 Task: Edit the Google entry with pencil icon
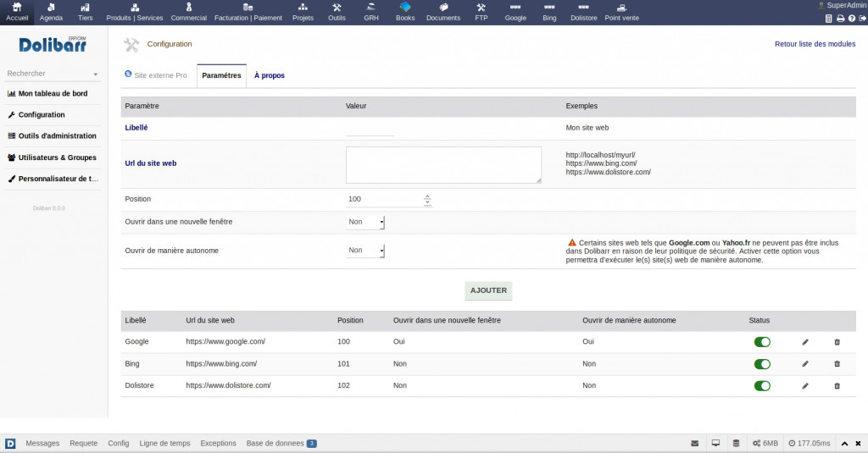click(x=805, y=341)
